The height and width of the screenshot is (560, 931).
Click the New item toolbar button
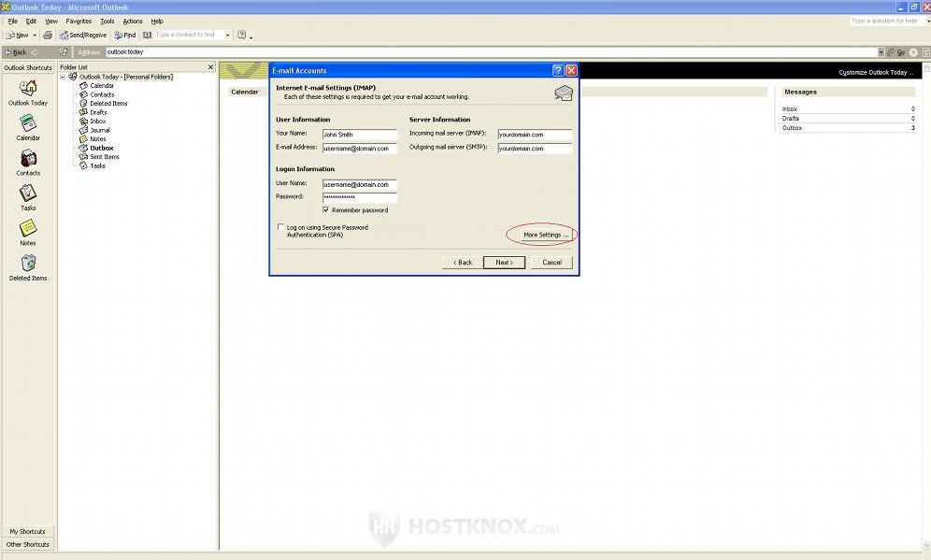click(x=17, y=35)
